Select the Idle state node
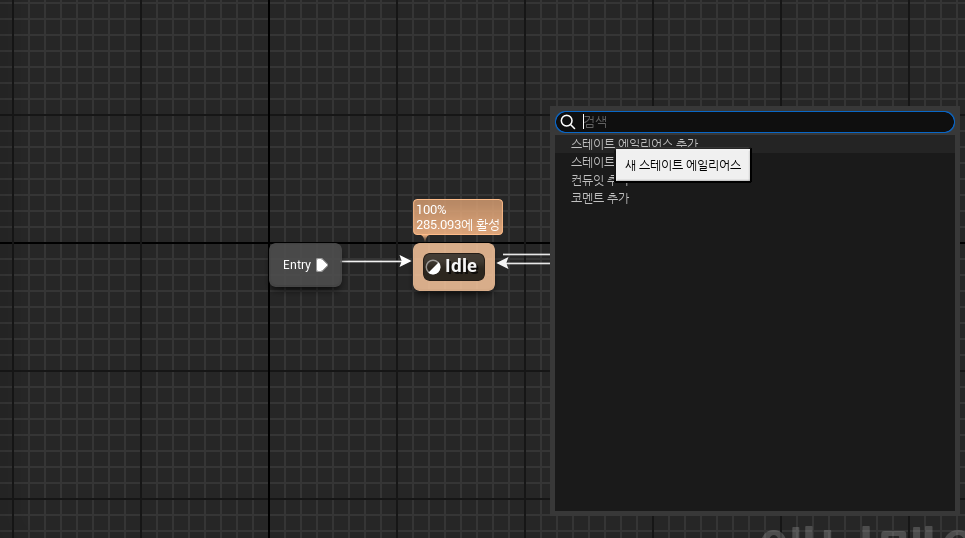This screenshot has height=538, width=965. pos(454,267)
